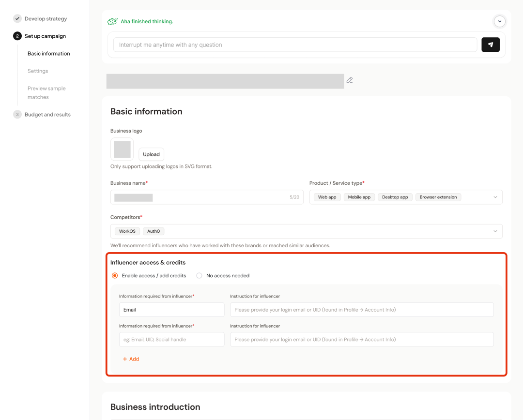Open the Product / Service type dropdown
The width and height of the screenshot is (523, 420).
495,197
